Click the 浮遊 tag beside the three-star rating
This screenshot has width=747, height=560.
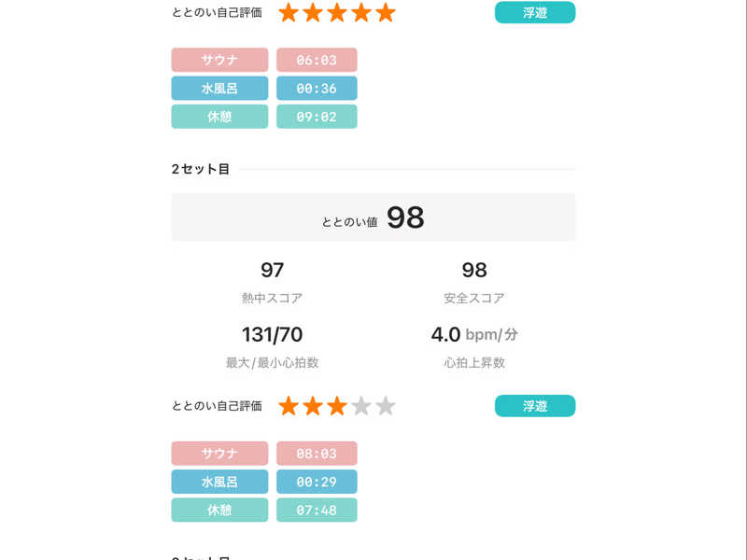click(x=535, y=406)
